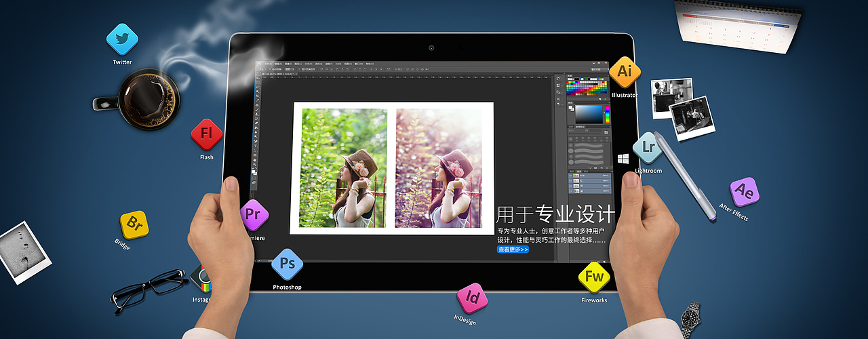Click the vertical rainbow hue slider
Image resolution: width=868 pixels, height=339 pixels.
point(607,115)
